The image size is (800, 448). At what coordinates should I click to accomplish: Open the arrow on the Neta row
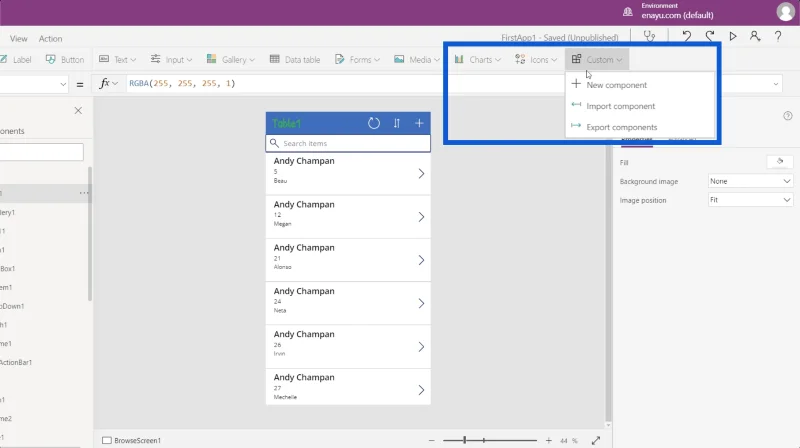[421, 304]
